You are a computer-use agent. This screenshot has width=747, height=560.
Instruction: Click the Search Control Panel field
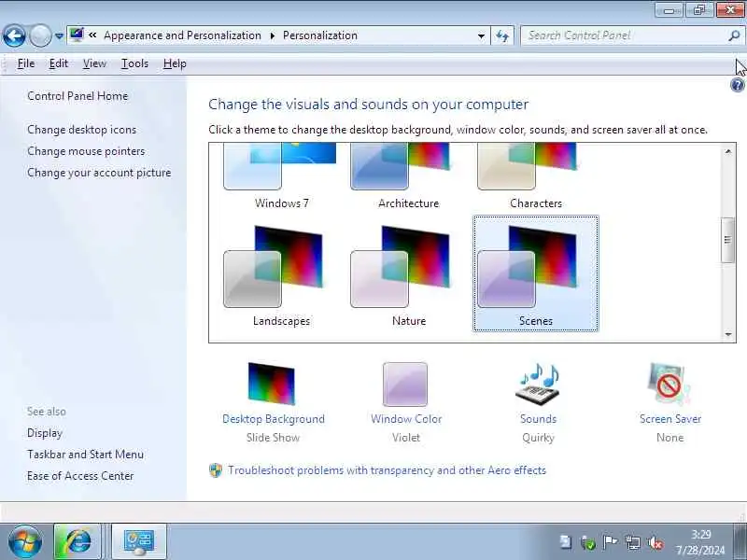(x=632, y=35)
